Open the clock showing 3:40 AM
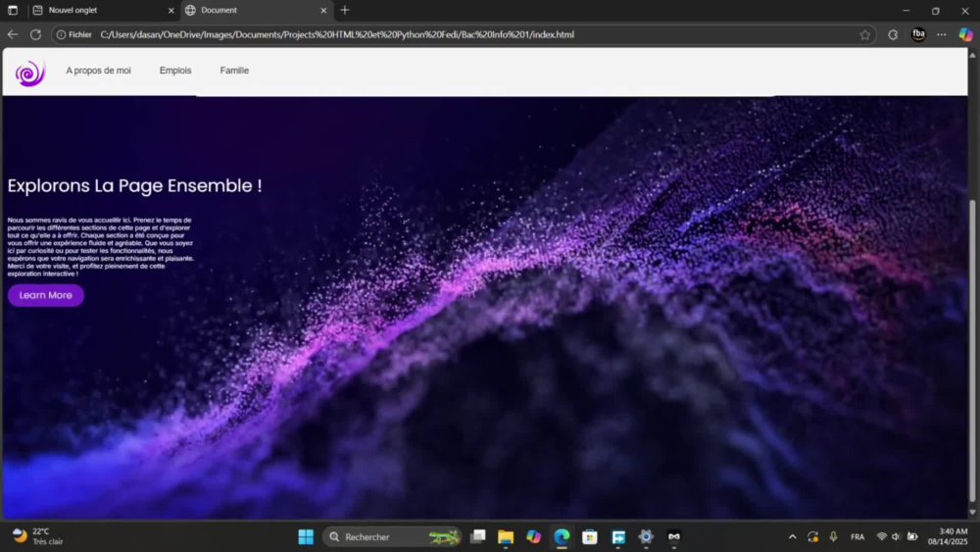The image size is (980, 552). pyautogui.click(x=948, y=537)
